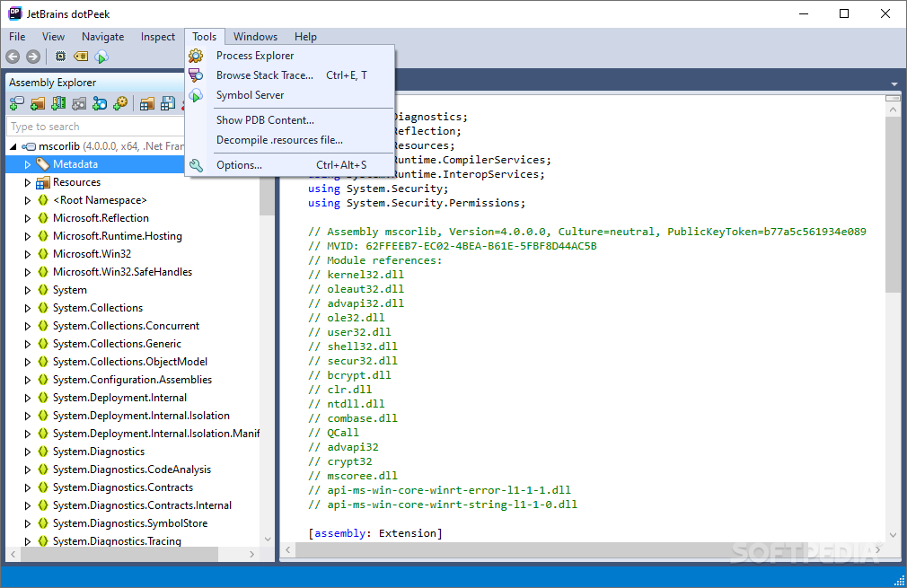Choose Options... from Tools menu
The height and width of the screenshot is (588, 907).
290,165
